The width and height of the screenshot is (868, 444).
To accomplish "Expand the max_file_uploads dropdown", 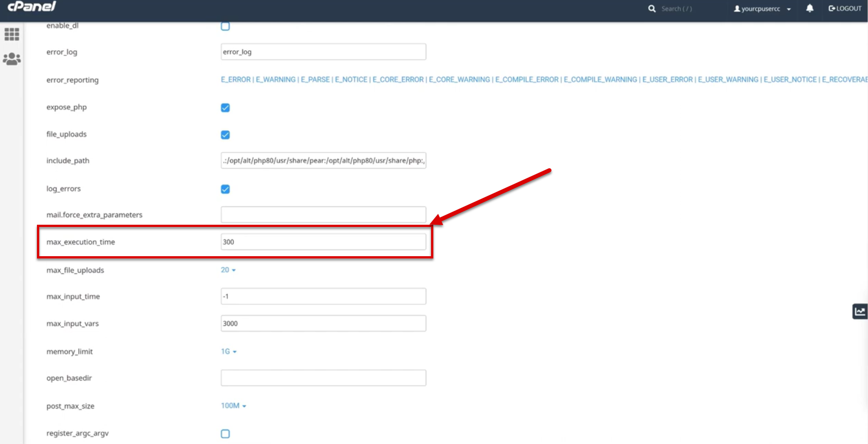I will [x=228, y=270].
